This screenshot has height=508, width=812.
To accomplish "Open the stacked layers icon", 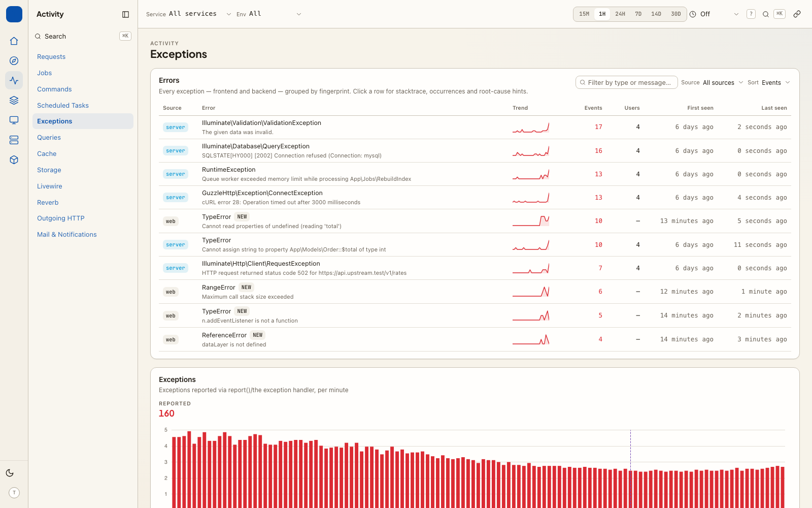I will tap(14, 100).
